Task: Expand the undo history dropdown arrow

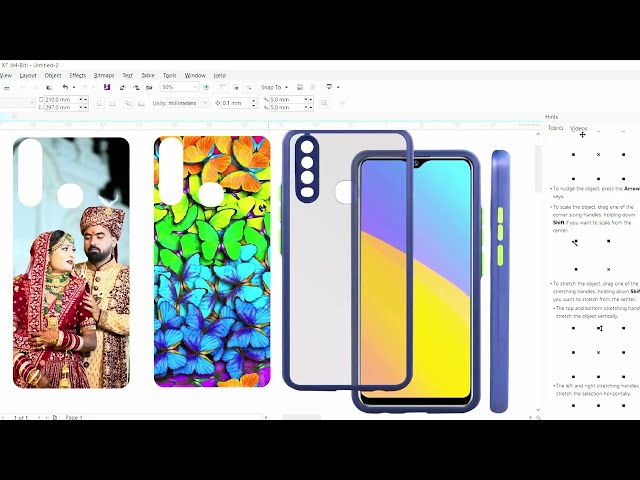Action: click(x=74, y=87)
